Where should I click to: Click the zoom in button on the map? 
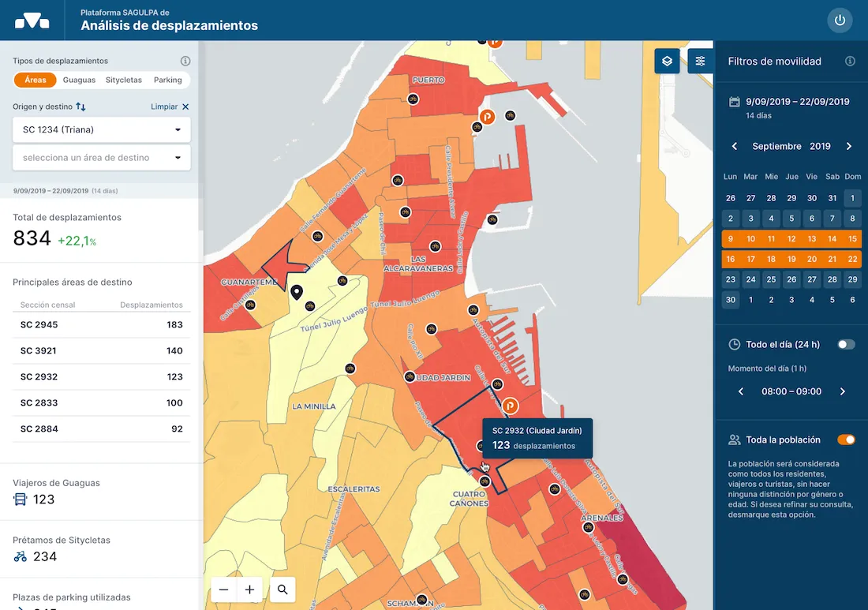coord(249,589)
